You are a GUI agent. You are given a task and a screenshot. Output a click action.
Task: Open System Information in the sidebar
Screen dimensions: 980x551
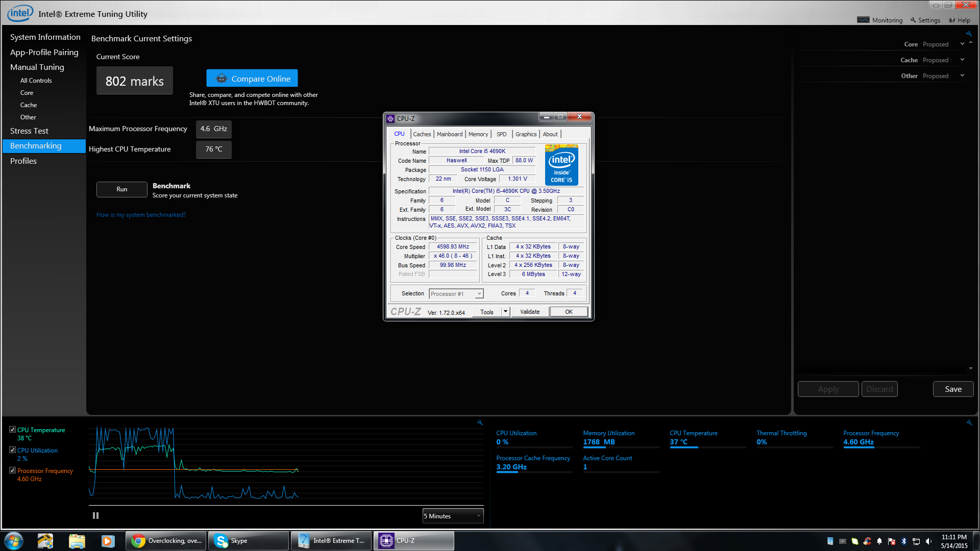45,37
